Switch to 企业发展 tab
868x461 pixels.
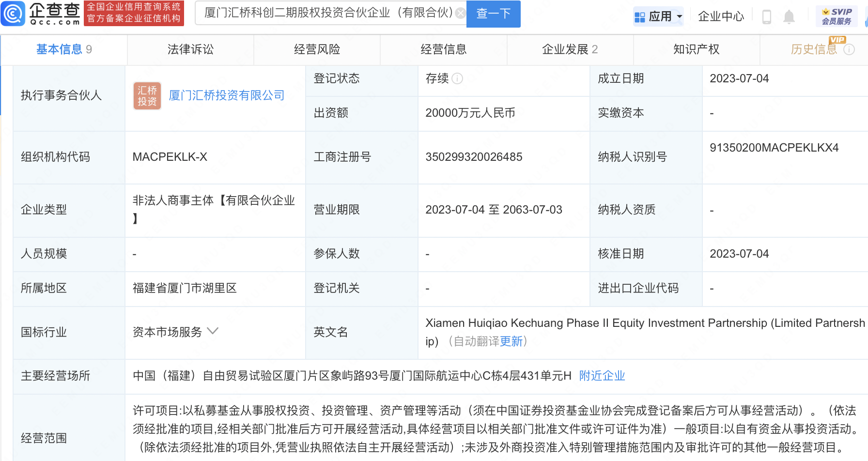click(570, 49)
